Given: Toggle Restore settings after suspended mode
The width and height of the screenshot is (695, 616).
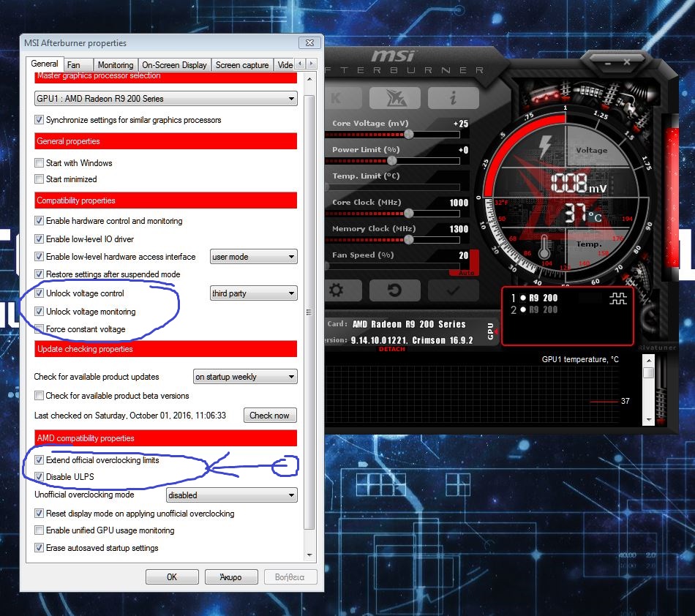Looking at the screenshot, I should pyautogui.click(x=39, y=274).
